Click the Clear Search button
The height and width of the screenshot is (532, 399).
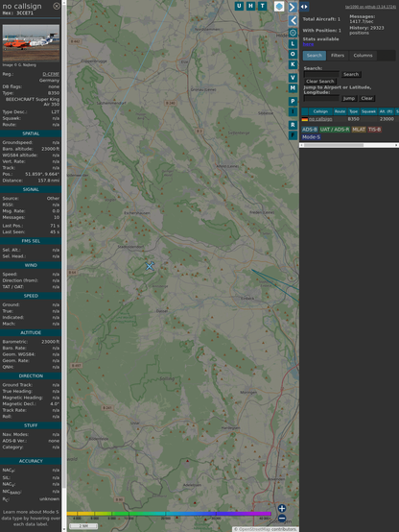click(320, 81)
